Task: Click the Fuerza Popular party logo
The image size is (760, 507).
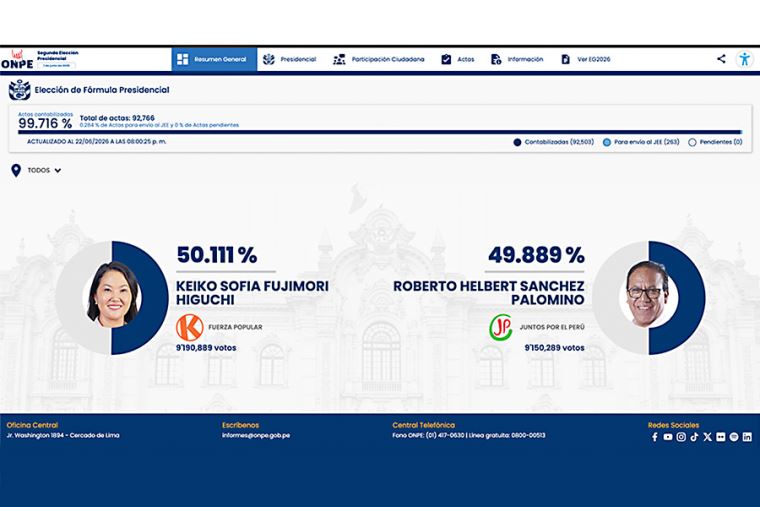Action: pyautogui.click(x=190, y=327)
